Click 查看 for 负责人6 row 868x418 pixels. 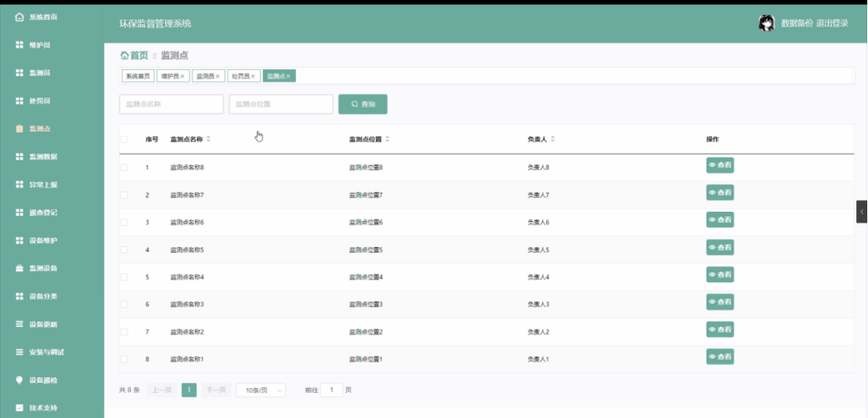point(720,220)
